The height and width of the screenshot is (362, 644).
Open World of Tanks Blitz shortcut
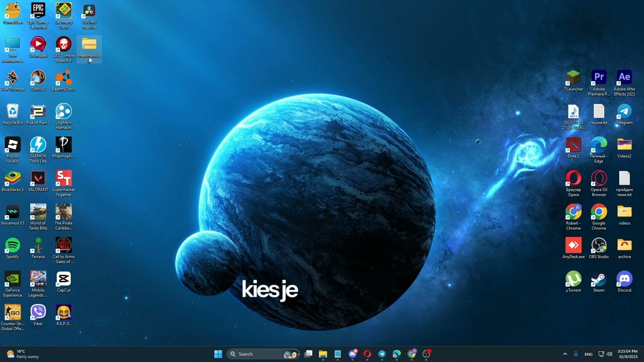click(x=38, y=217)
